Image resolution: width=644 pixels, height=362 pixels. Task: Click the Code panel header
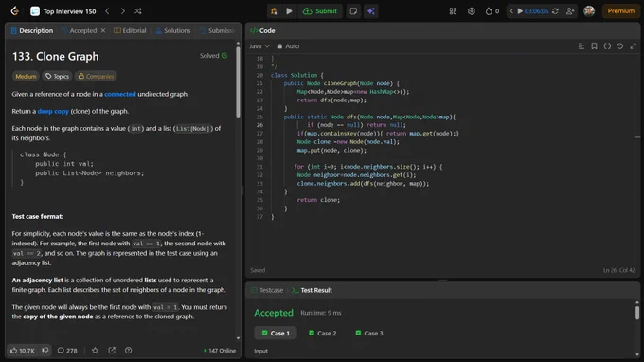pos(262,31)
